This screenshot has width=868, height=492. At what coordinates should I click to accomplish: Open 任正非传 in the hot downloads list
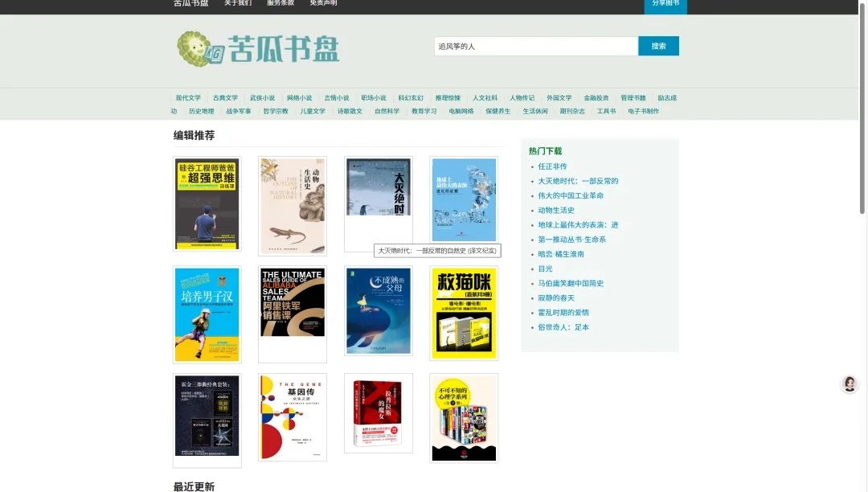pos(552,166)
